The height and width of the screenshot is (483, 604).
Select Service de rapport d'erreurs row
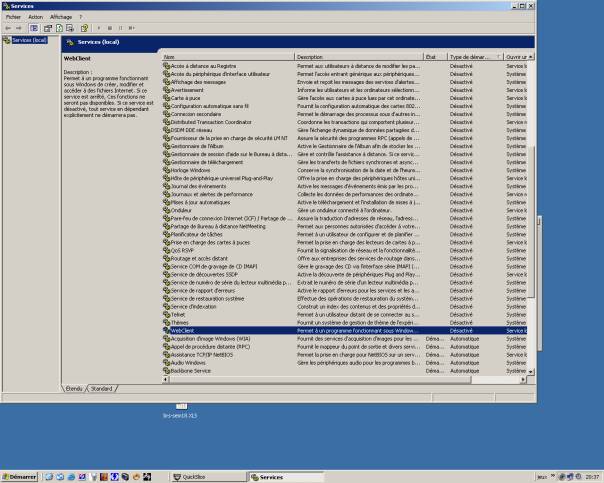pos(344,290)
